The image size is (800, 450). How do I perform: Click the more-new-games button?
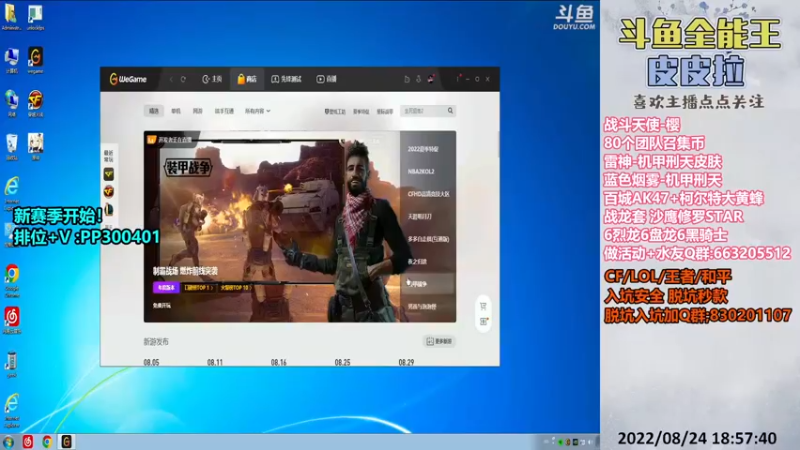pos(439,341)
